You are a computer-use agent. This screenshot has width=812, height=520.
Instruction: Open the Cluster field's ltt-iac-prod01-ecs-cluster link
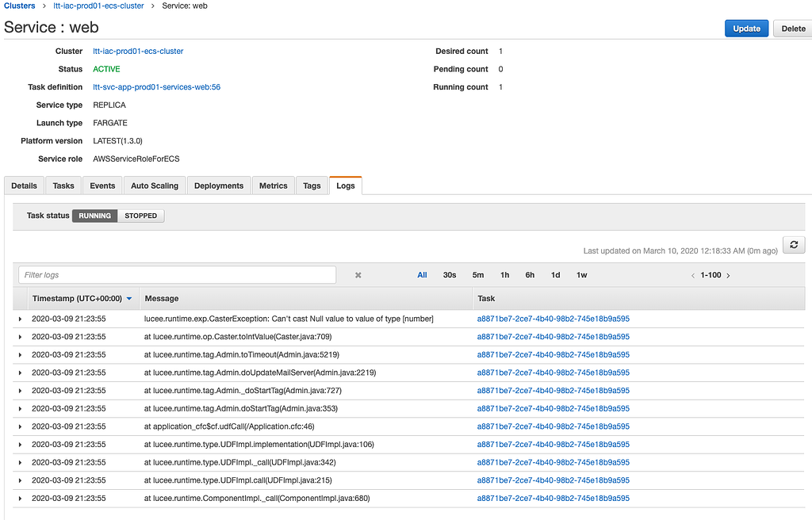tap(138, 52)
